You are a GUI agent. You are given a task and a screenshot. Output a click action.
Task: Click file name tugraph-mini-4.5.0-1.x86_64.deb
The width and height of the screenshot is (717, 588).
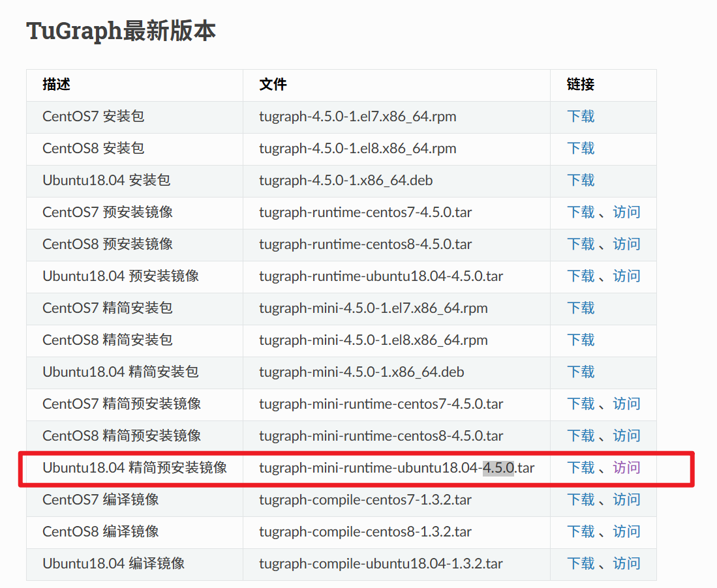tap(361, 373)
